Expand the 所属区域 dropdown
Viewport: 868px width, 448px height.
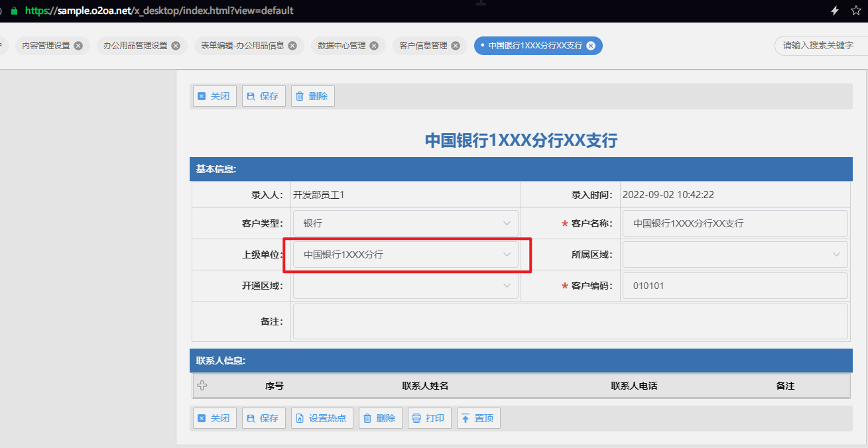735,254
